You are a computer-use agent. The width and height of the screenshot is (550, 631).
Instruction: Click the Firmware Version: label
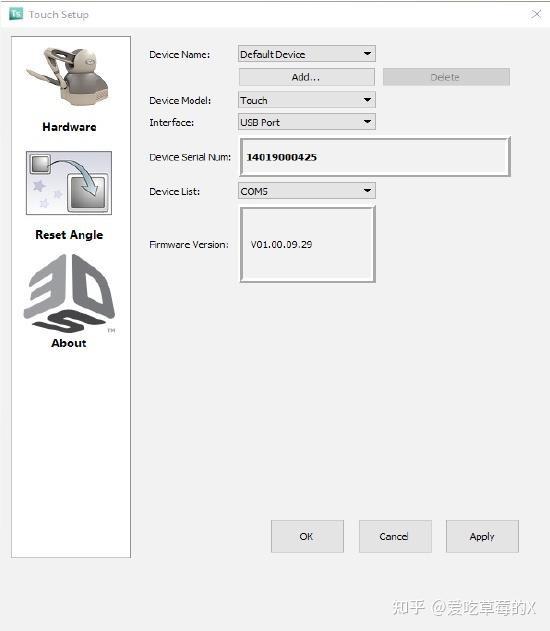[189, 245]
